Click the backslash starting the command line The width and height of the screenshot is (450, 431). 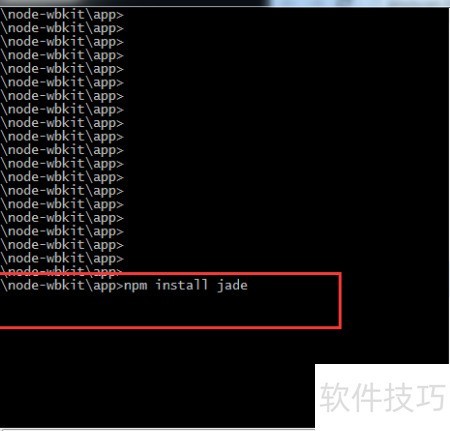pyautogui.click(x=4, y=286)
